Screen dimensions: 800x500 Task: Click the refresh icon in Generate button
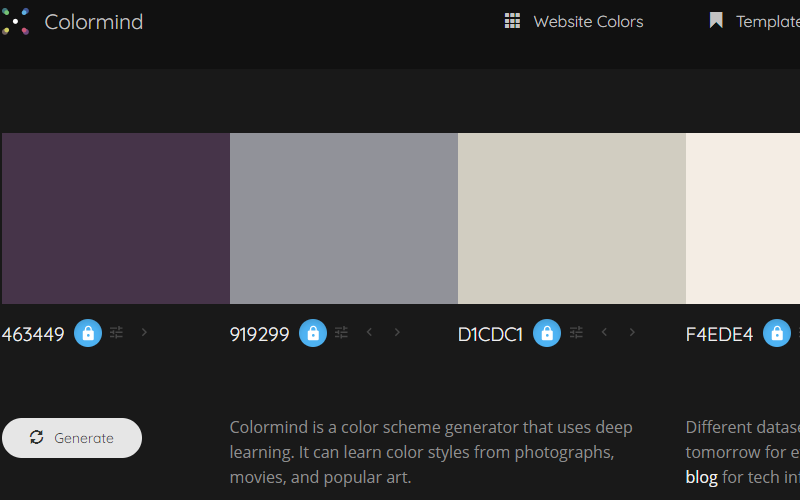click(x=36, y=437)
